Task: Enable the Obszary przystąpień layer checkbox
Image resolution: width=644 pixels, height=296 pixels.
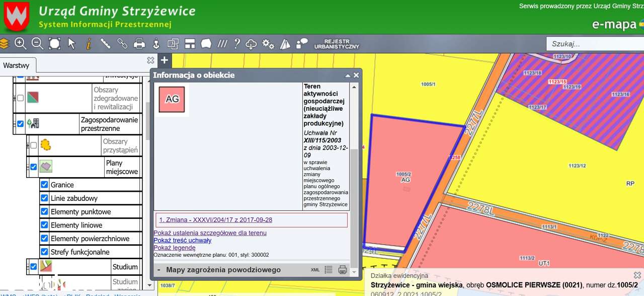Action: [x=34, y=145]
